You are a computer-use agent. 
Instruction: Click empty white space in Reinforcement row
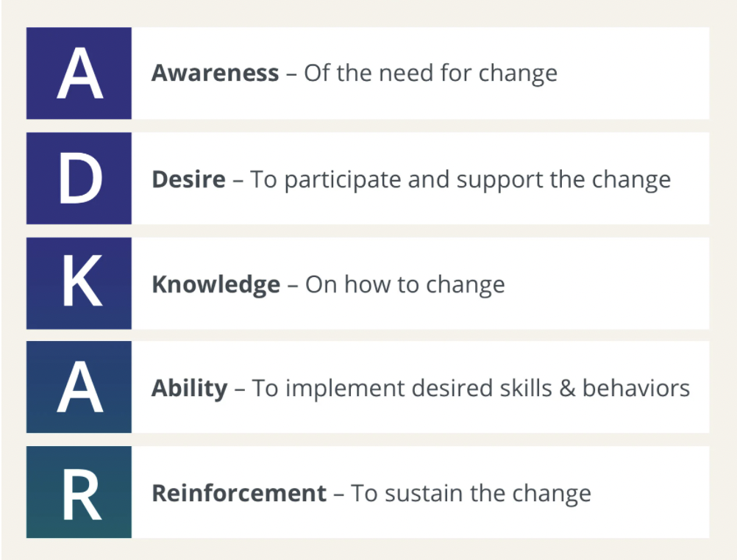[651, 492]
